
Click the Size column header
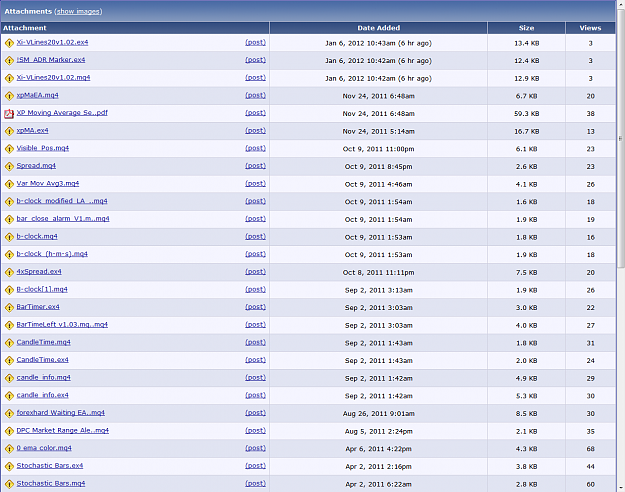coord(526,28)
